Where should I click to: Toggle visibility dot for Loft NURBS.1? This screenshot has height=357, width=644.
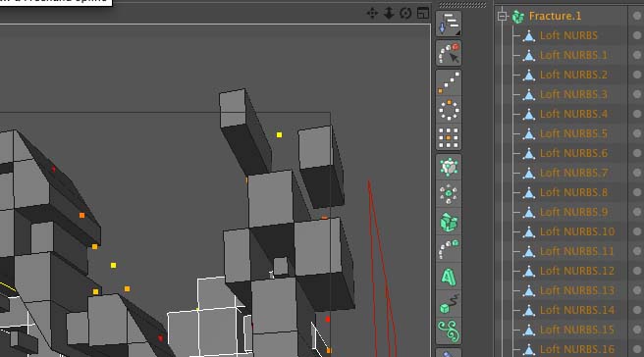coord(637,55)
